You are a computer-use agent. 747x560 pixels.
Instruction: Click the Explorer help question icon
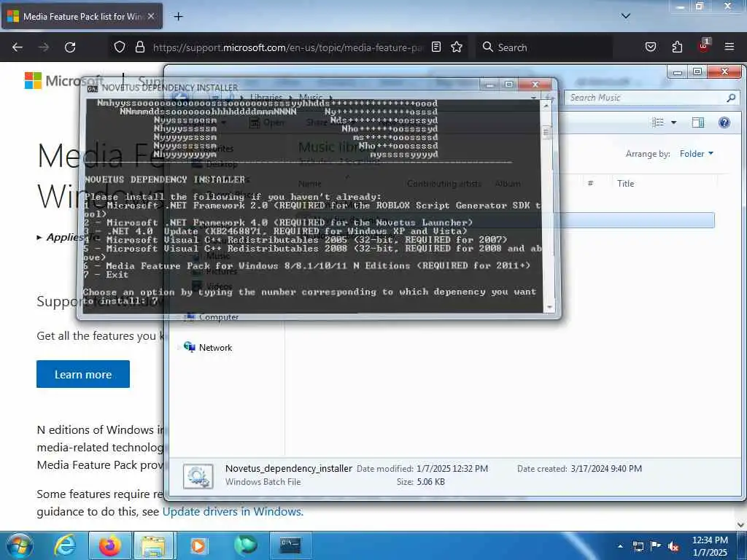pyautogui.click(x=724, y=122)
